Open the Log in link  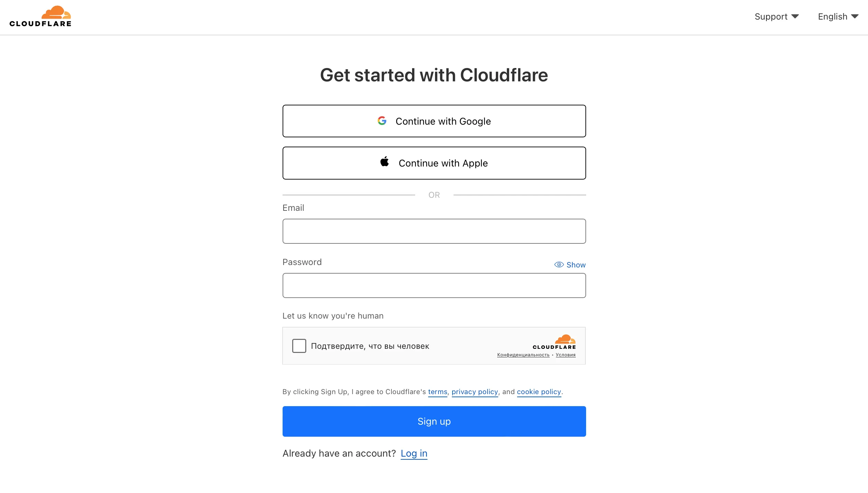(x=414, y=453)
